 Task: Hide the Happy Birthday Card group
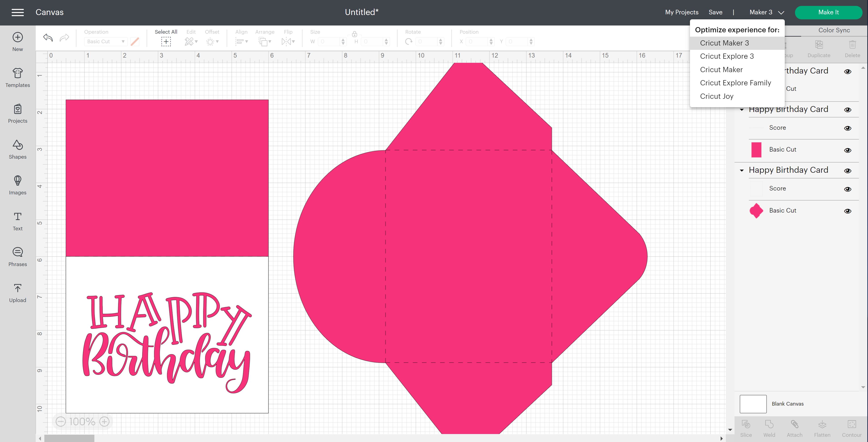tap(848, 109)
